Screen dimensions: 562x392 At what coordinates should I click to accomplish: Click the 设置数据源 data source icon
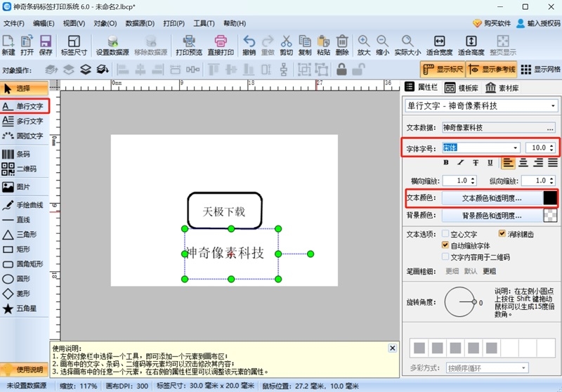pyautogui.click(x=112, y=45)
